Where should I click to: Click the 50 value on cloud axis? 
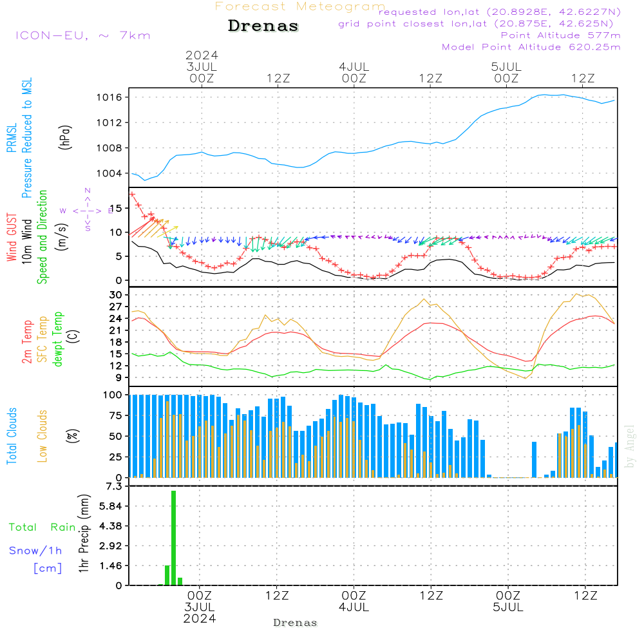pos(116,436)
